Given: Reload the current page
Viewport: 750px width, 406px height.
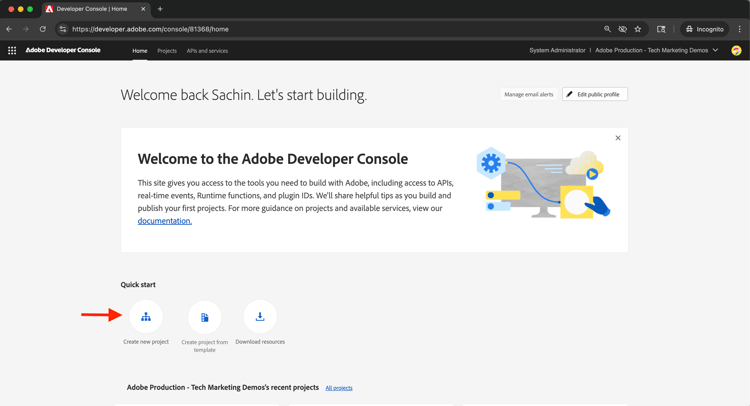Looking at the screenshot, I should point(43,29).
